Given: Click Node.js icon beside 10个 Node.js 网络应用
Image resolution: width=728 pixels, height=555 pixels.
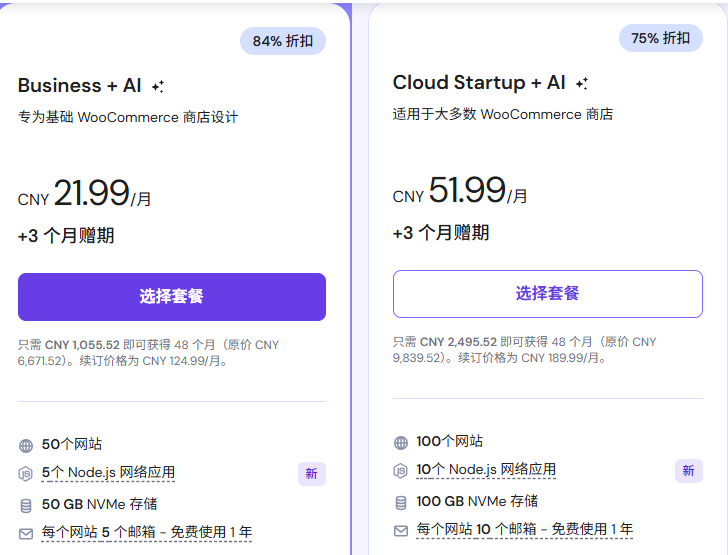Looking at the screenshot, I should point(400,471).
